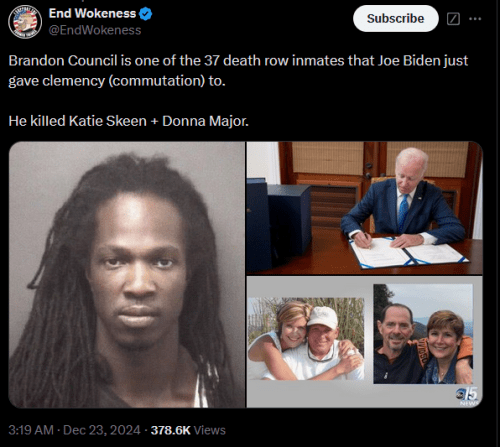The height and width of the screenshot is (447, 500).
Task: Open the @EndWokeness handle link
Action: (95, 30)
